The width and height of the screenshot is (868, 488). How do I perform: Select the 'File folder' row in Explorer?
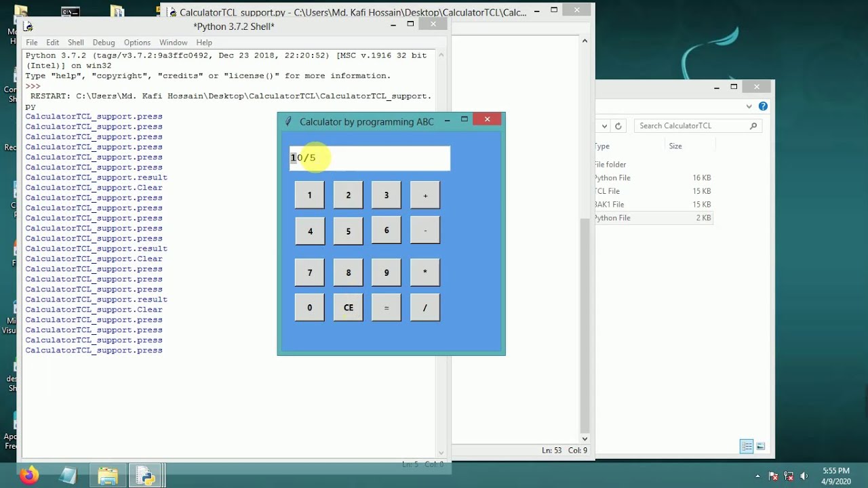point(654,165)
